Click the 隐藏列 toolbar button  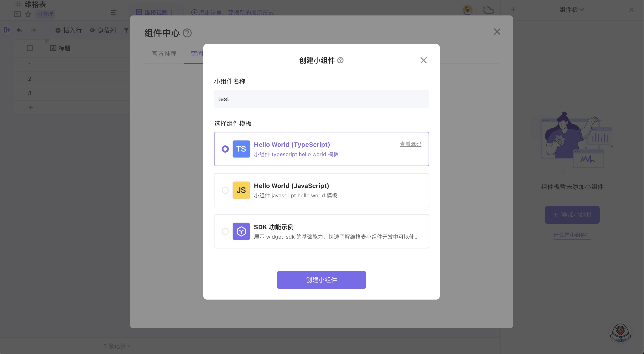click(x=103, y=30)
